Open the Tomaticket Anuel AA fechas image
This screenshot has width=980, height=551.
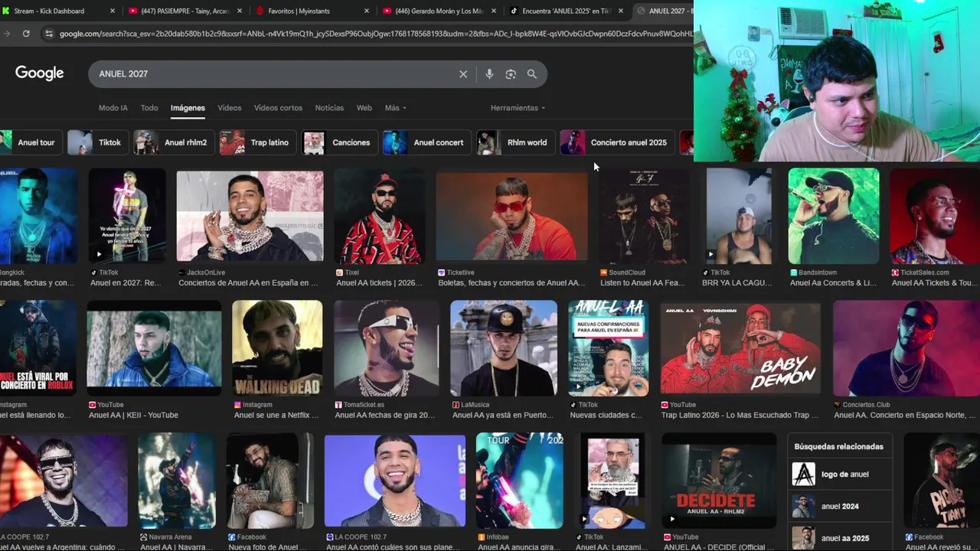(x=387, y=347)
